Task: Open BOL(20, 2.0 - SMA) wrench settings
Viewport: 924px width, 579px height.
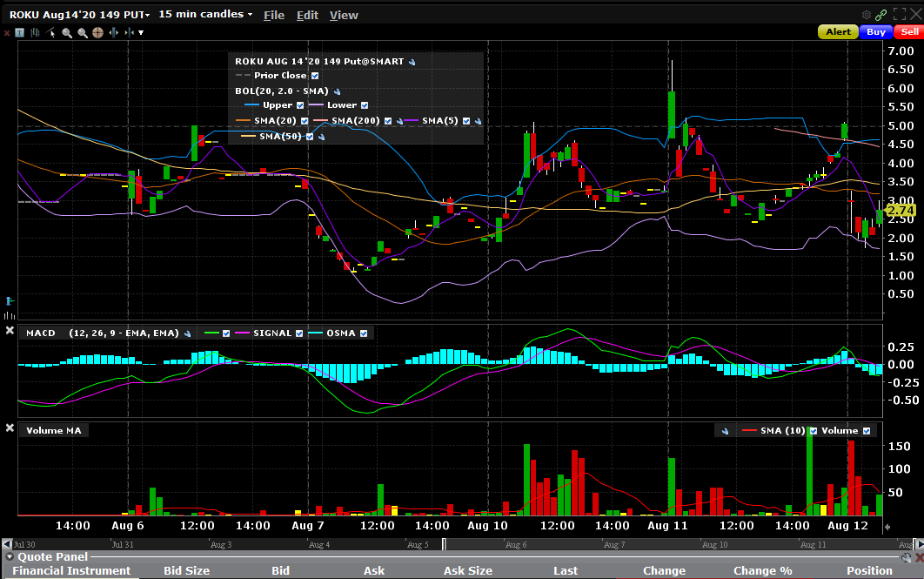Action: coord(337,91)
